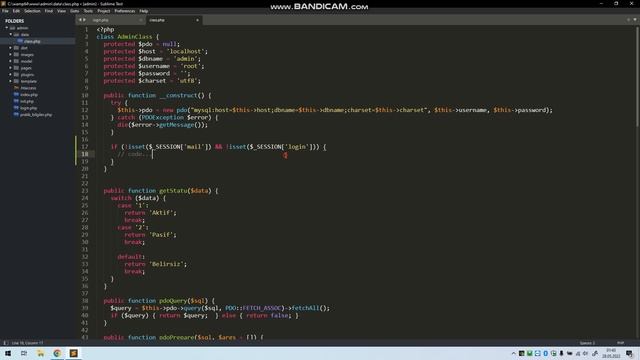Open the Tools menu
The height and width of the screenshot is (360, 640).
coord(88,11)
